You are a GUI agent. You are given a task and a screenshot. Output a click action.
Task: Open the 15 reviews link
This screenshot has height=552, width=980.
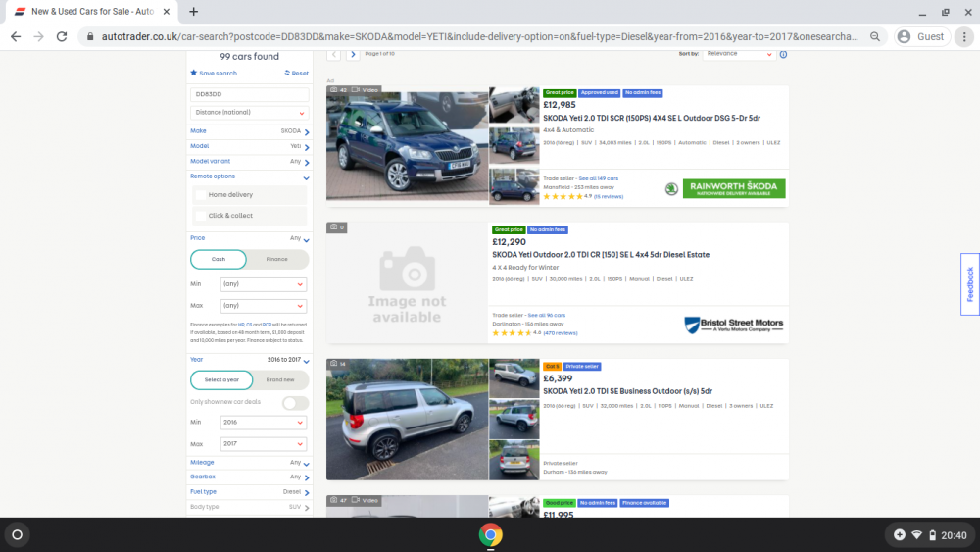pyautogui.click(x=609, y=197)
